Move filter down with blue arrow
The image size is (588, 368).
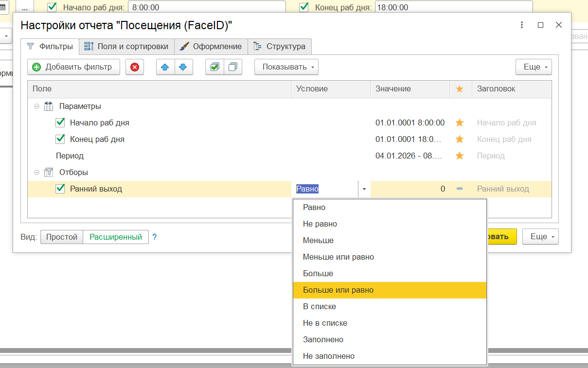[x=183, y=67]
